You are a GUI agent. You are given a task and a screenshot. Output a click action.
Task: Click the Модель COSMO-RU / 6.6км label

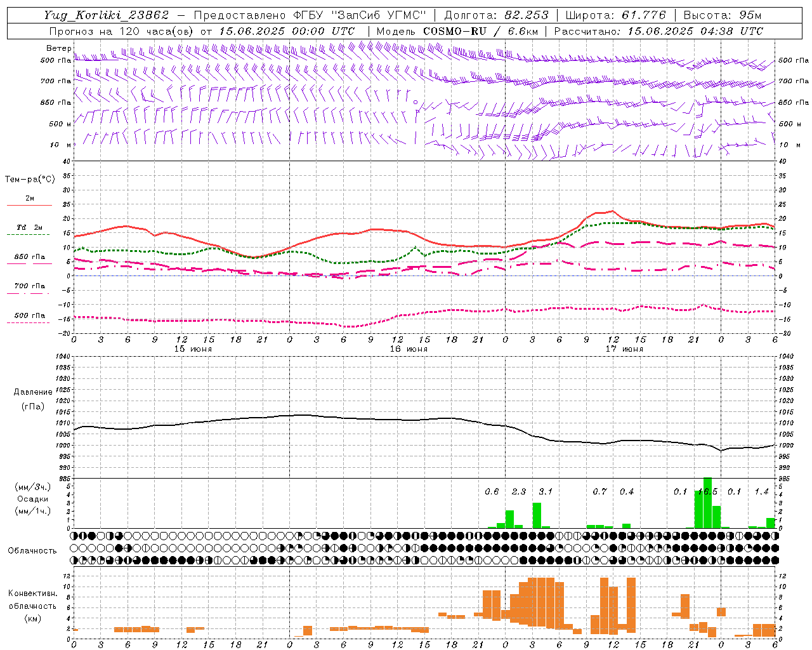point(457,31)
